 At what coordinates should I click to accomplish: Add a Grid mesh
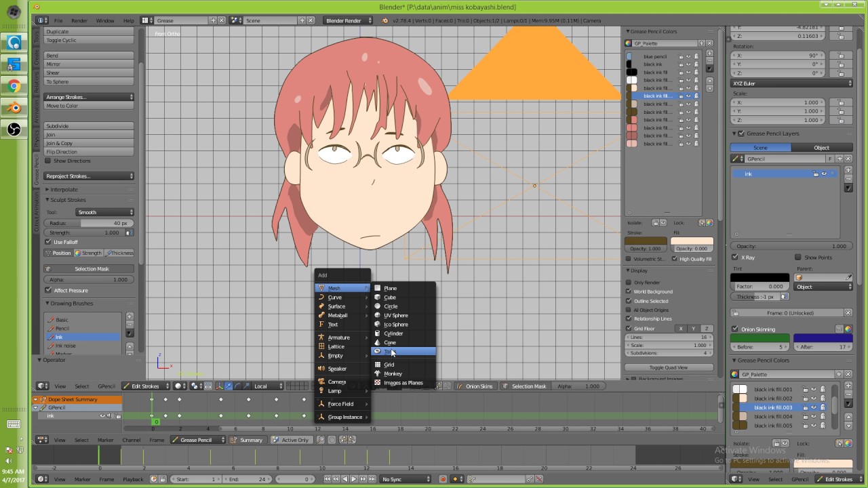(404, 365)
